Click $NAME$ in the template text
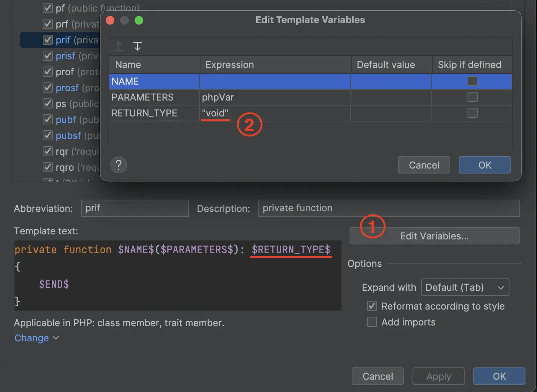 (136, 250)
